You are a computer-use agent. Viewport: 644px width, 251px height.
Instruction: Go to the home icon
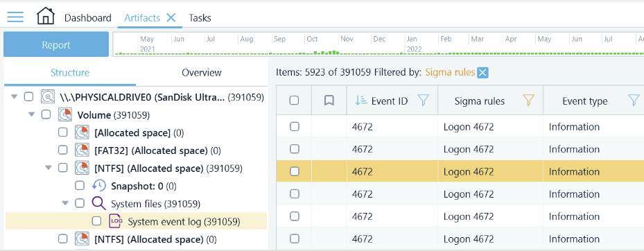tap(46, 17)
